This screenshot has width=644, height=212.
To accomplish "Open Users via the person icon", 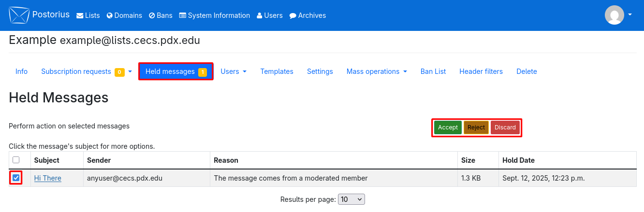I will tap(260, 15).
